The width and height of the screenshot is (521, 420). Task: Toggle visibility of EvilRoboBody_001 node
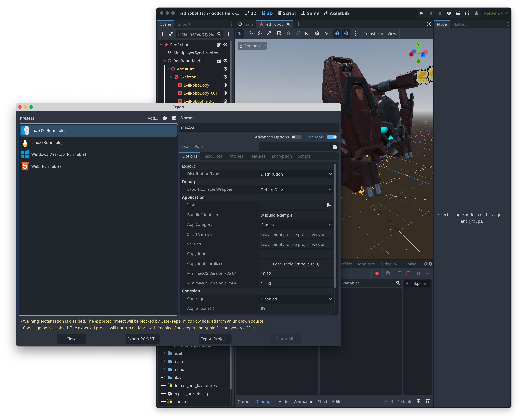(225, 93)
